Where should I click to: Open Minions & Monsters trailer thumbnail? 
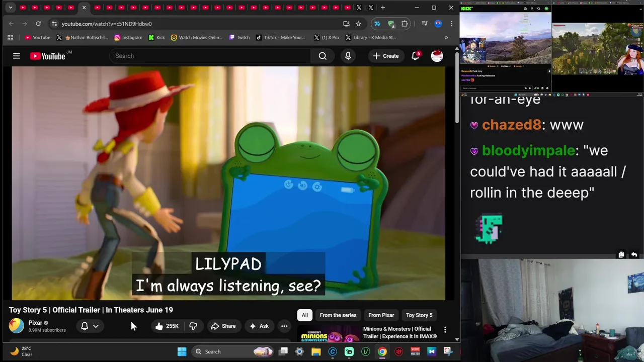(328, 334)
